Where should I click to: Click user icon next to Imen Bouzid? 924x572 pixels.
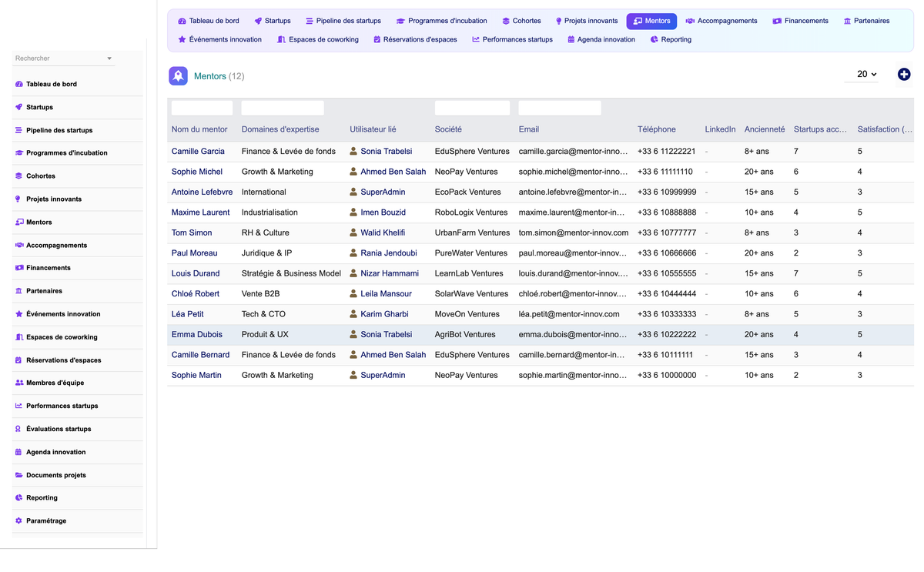(x=353, y=212)
